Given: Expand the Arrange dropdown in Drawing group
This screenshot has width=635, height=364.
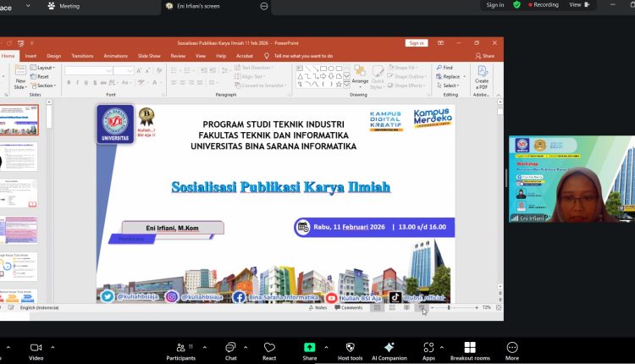Looking at the screenshot, I should pyautogui.click(x=360, y=76).
